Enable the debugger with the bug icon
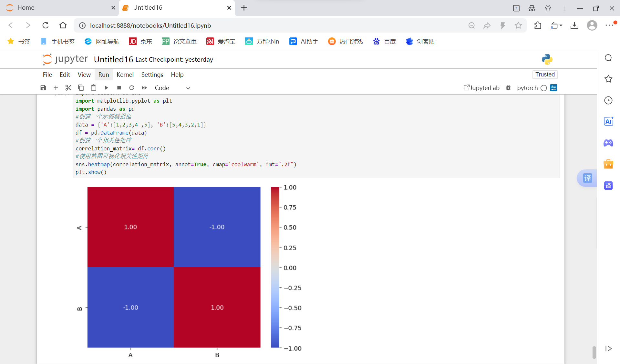Image resolution: width=620 pixels, height=364 pixels. (508, 88)
